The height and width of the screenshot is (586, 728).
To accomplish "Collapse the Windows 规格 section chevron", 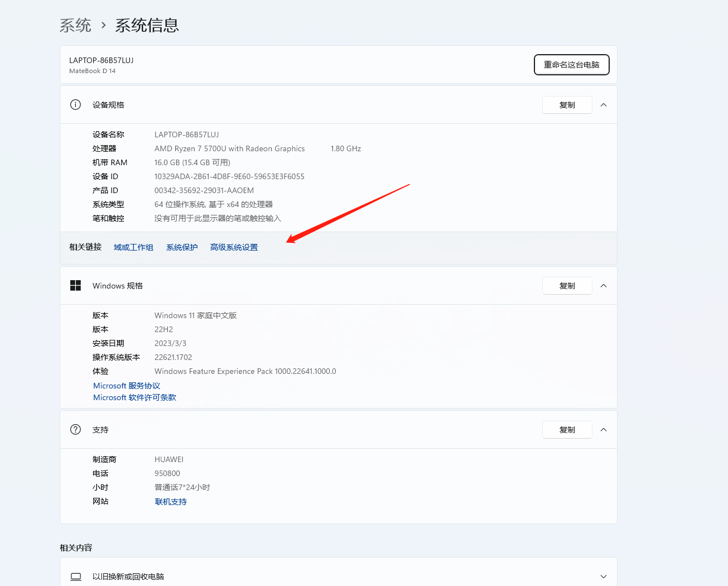I will [604, 286].
